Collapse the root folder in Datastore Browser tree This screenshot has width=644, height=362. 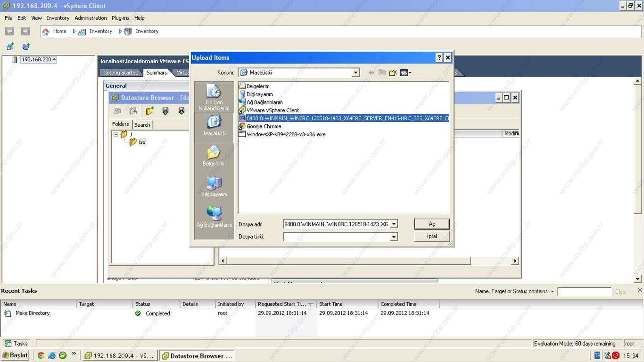pos(116,134)
